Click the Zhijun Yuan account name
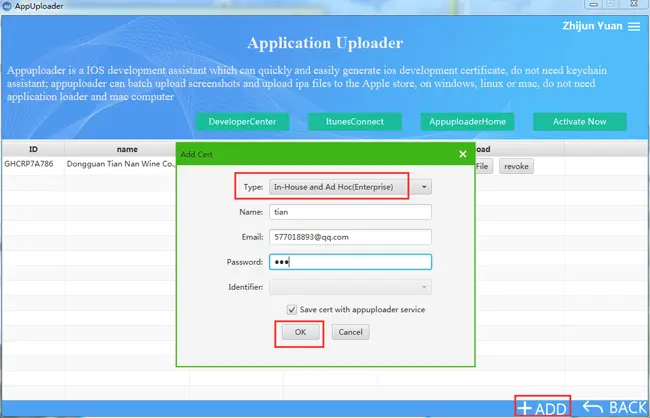Image resolution: width=650 pixels, height=418 pixels. coord(592,26)
